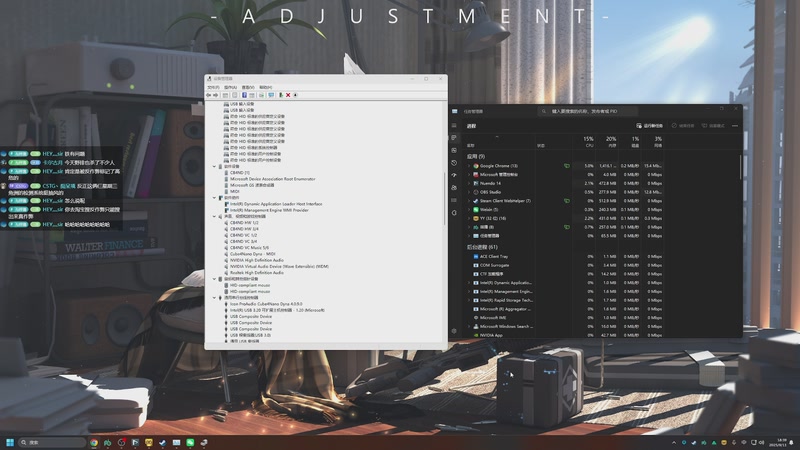
Task: Open the Help menu in Device Manager
Action: point(266,87)
